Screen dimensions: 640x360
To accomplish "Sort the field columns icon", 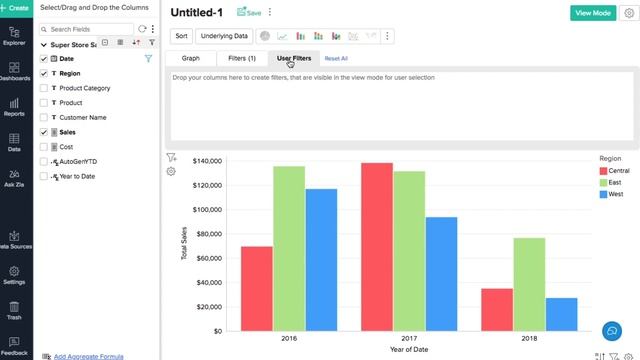I will click(x=136, y=42).
